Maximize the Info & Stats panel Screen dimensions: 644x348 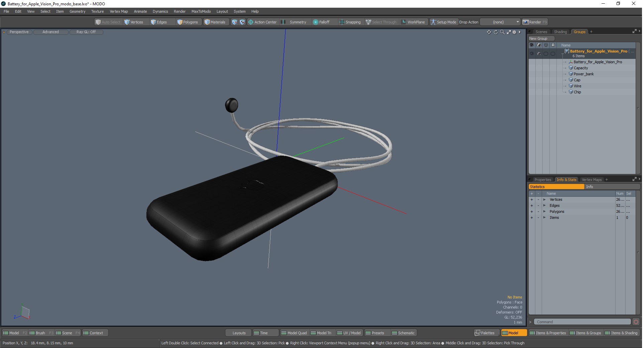pos(634,179)
